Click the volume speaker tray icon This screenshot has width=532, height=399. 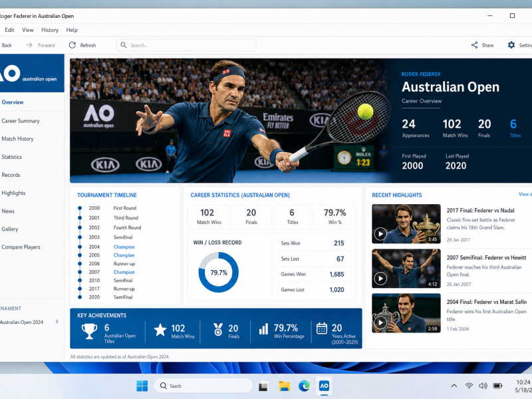pyautogui.click(x=483, y=386)
